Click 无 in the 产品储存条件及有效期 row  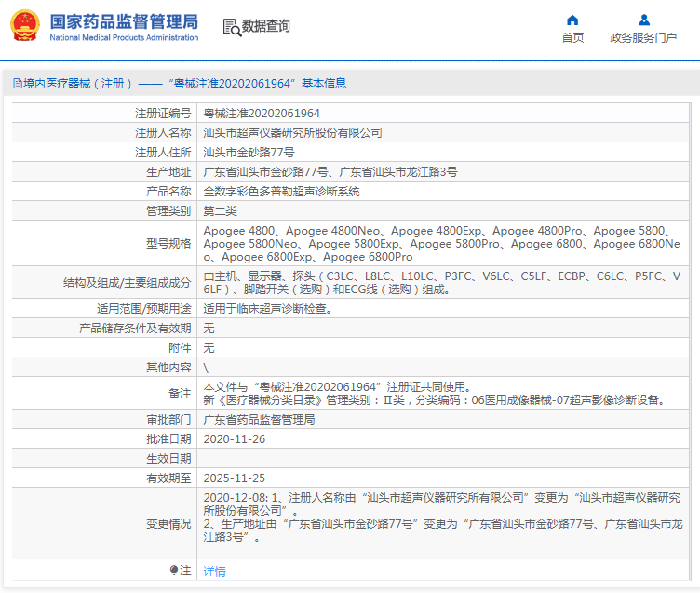tap(209, 329)
